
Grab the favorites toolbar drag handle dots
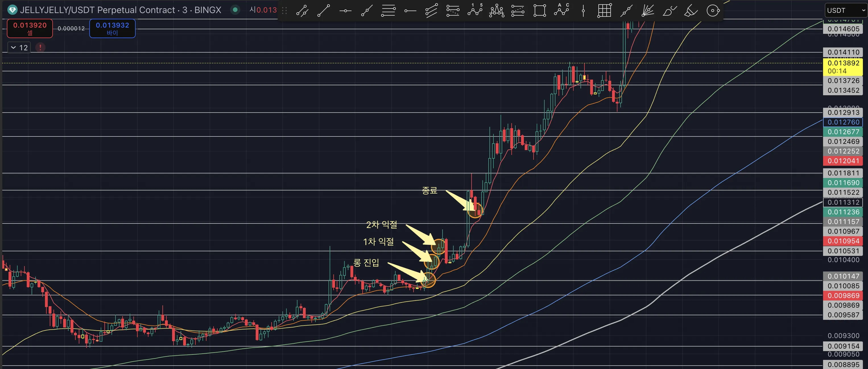coord(284,11)
